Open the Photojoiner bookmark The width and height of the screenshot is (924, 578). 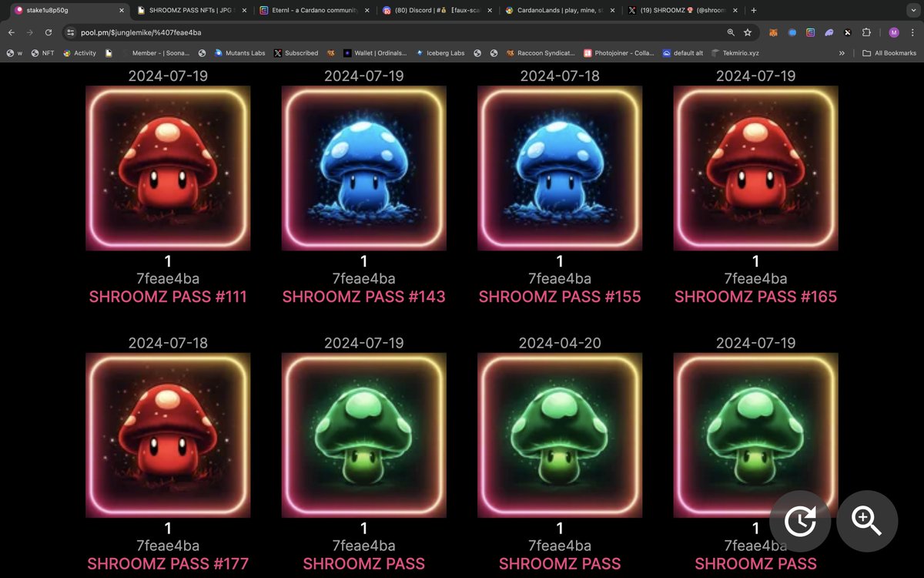(x=618, y=53)
